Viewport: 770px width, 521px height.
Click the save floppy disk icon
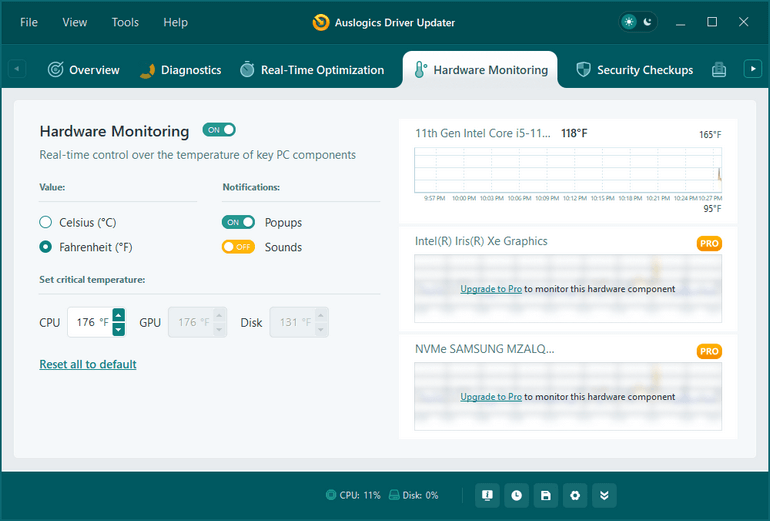point(546,495)
